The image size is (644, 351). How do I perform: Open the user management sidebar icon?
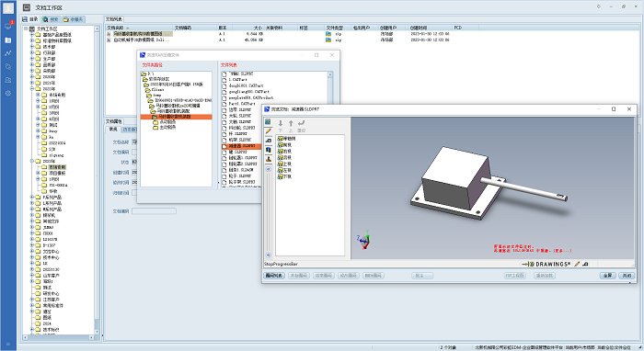tap(8, 80)
